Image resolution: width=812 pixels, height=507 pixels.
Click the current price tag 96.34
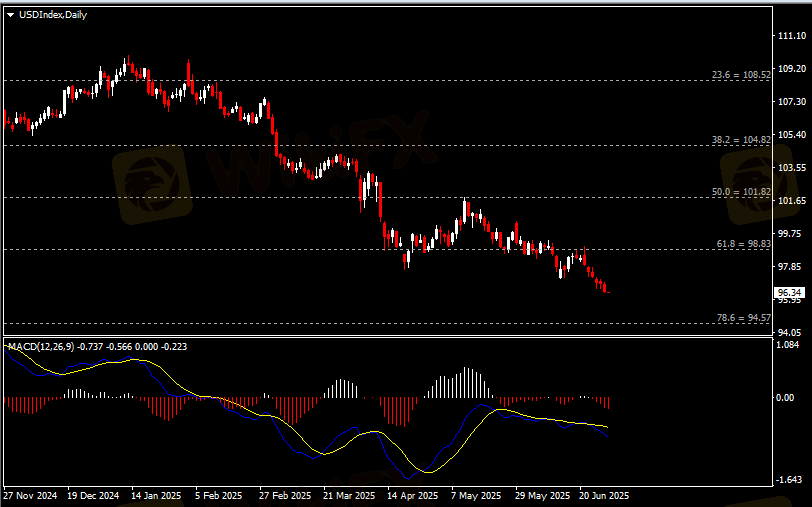tap(789, 293)
